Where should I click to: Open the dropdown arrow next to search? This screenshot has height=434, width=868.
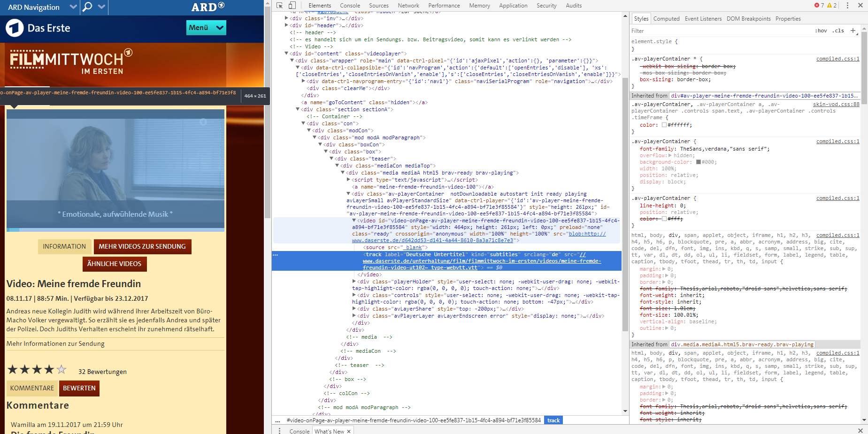(x=102, y=7)
